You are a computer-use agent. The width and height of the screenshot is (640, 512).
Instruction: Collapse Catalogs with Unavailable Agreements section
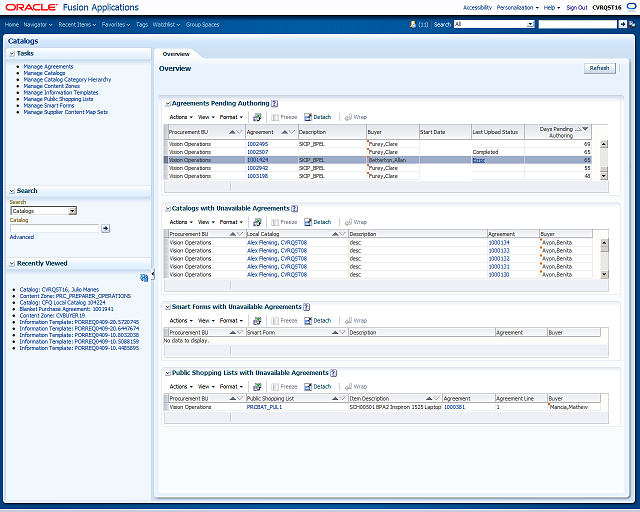pyautogui.click(x=168, y=209)
